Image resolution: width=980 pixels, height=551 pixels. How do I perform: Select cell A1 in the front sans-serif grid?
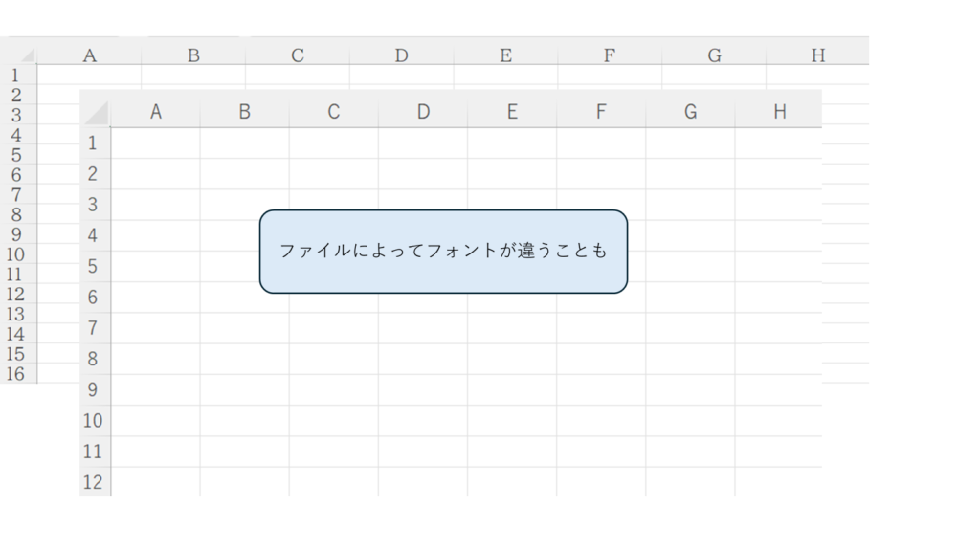[155, 143]
